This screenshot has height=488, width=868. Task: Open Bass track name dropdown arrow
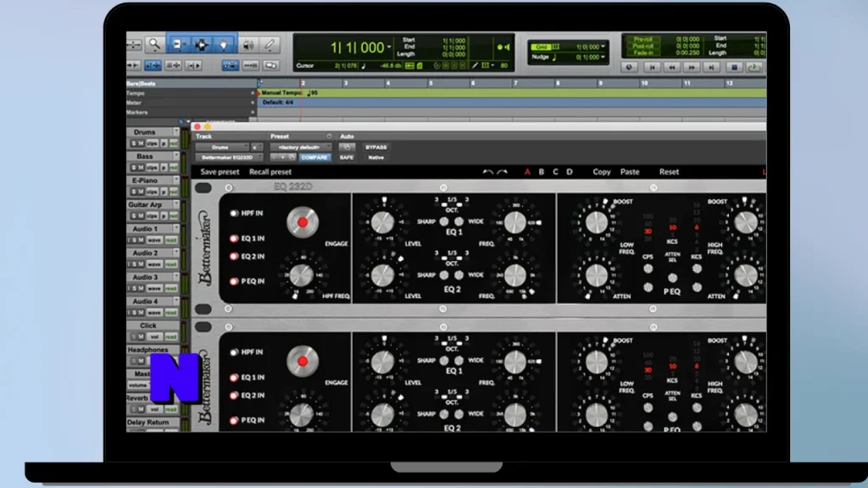[x=176, y=156]
